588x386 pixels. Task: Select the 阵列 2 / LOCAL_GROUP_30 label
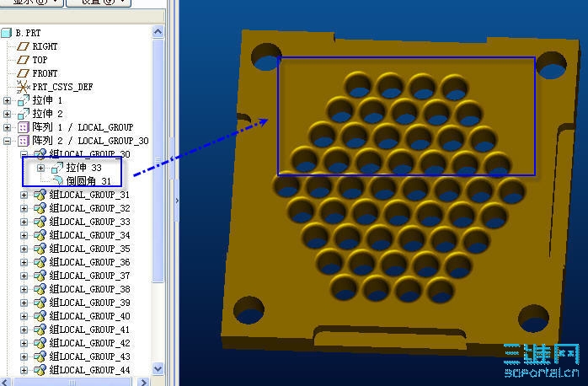click(90, 141)
